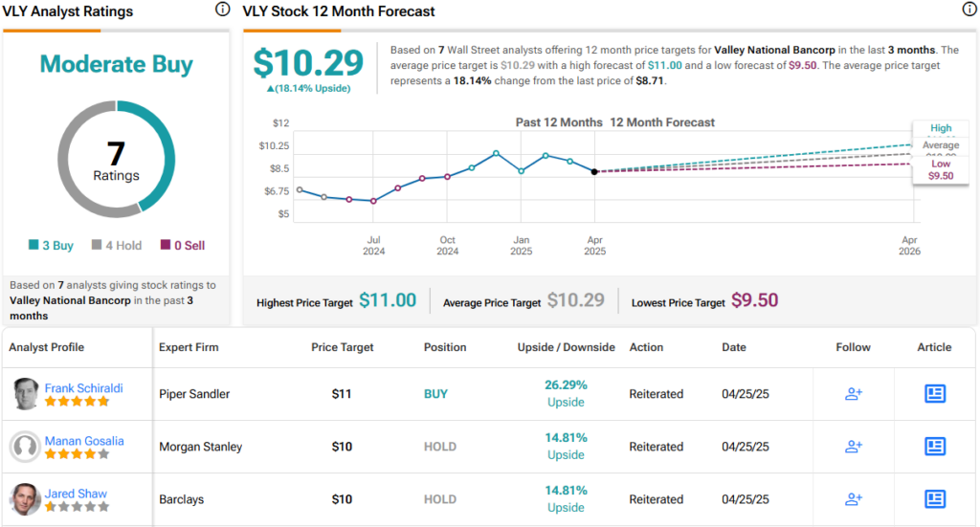
Task: Open Jared Shaw's profile link
Action: click(76, 493)
